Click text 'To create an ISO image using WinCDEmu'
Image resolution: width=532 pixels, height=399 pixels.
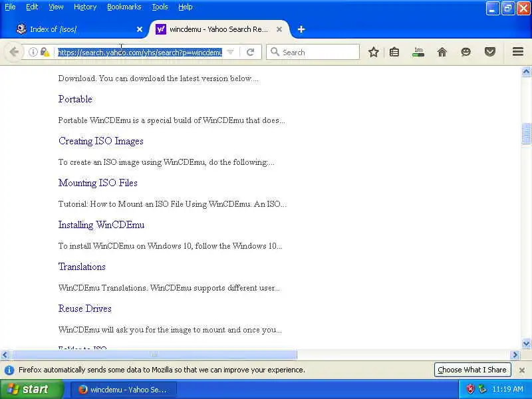pyautogui.click(x=132, y=162)
